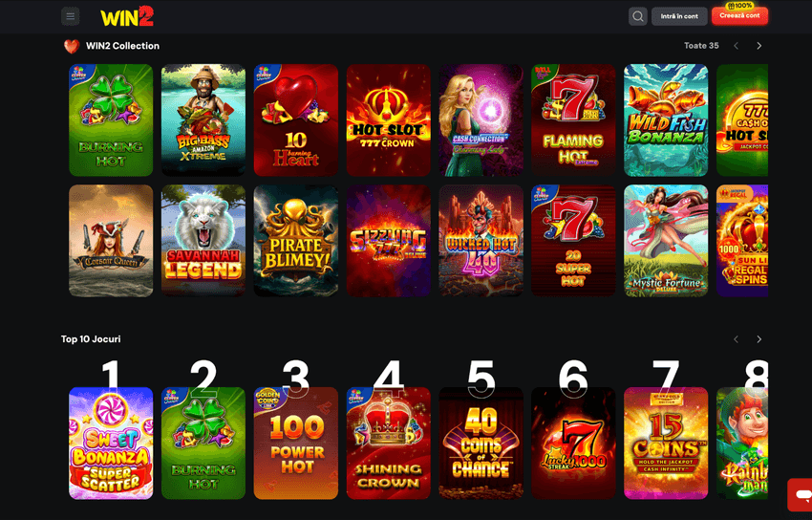The width and height of the screenshot is (812, 520).
Task: Open Big Bass Amazon Xtreme game
Action: (x=203, y=120)
